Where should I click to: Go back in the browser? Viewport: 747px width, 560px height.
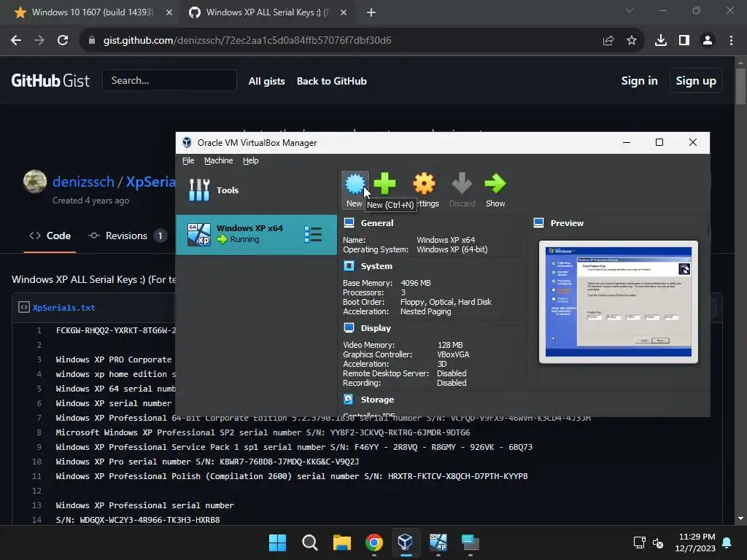point(16,41)
